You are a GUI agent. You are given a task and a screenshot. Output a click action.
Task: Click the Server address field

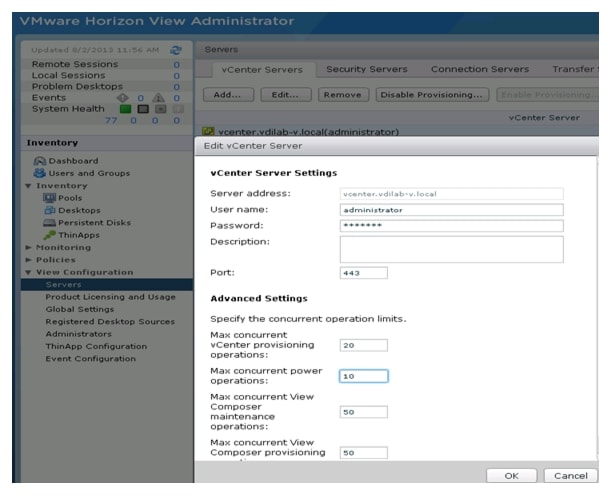point(451,194)
